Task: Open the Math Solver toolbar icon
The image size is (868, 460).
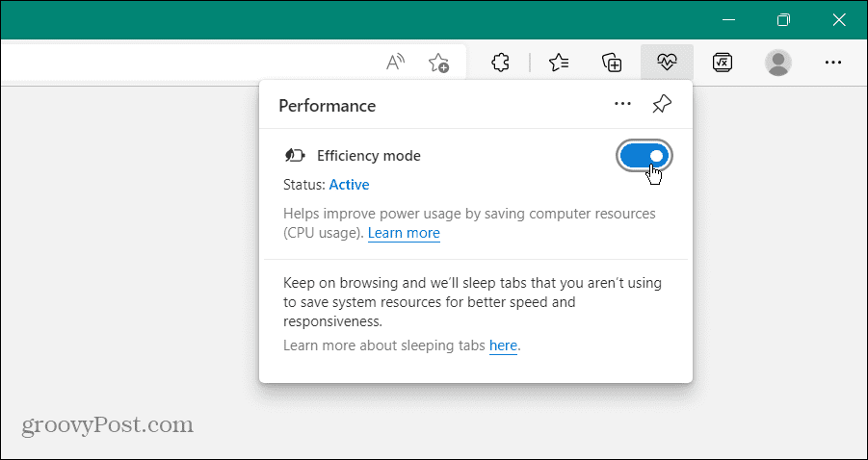Action: [x=723, y=63]
